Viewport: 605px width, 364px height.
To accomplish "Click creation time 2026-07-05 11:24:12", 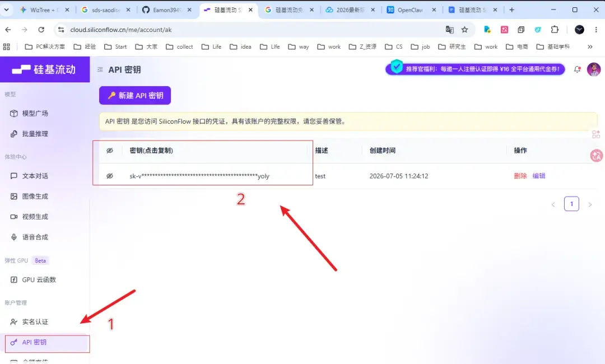I will pyautogui.click(x=399, y=176).
